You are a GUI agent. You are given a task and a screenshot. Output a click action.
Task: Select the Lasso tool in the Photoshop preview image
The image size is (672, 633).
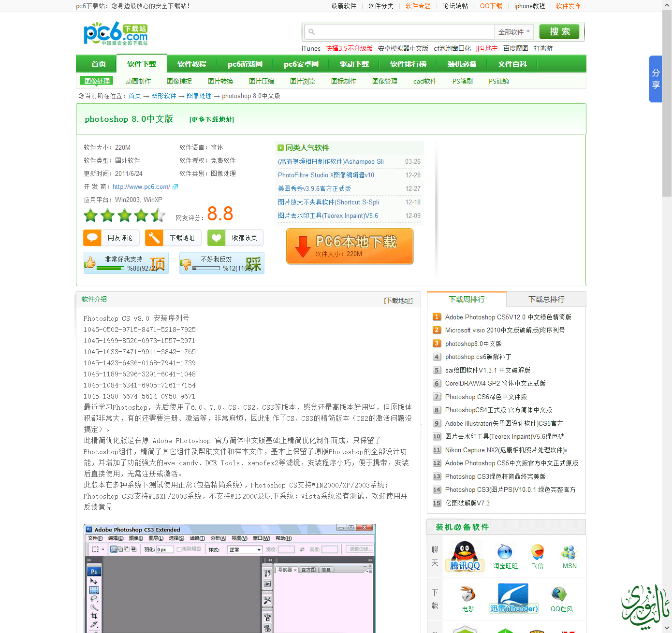pyautogui.click(x=94, y=598)
